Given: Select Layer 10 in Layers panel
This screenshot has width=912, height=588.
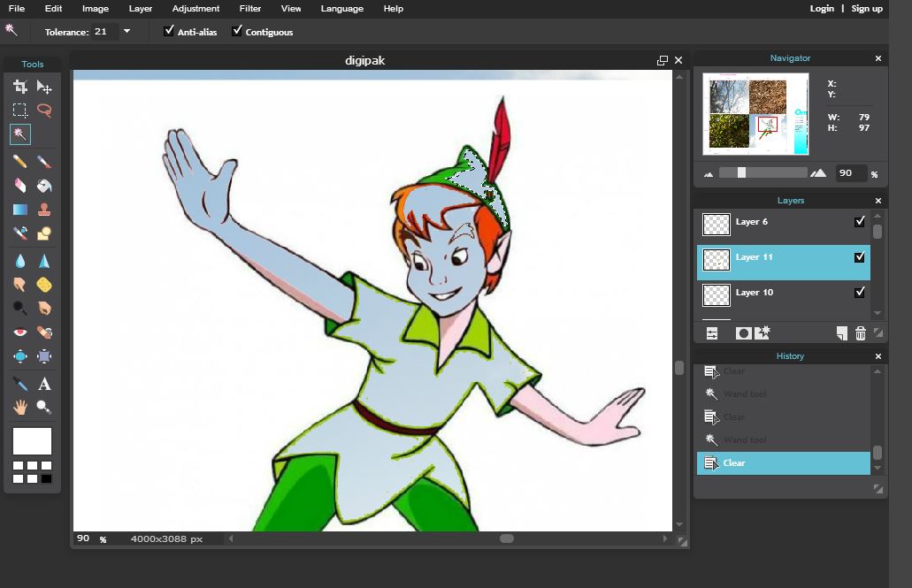Looking at the screenshot, I should click(784, 294).
